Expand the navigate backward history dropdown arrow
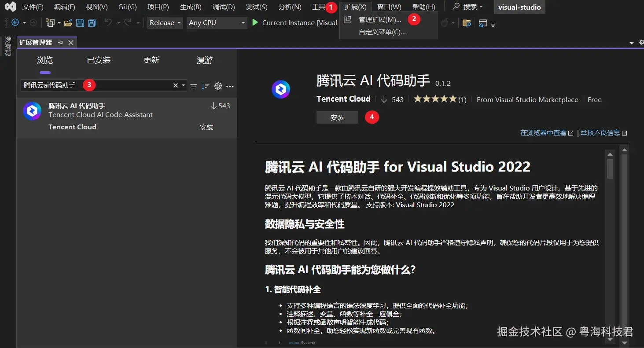Viewport: 644px width, 348px height. (24, 23)
